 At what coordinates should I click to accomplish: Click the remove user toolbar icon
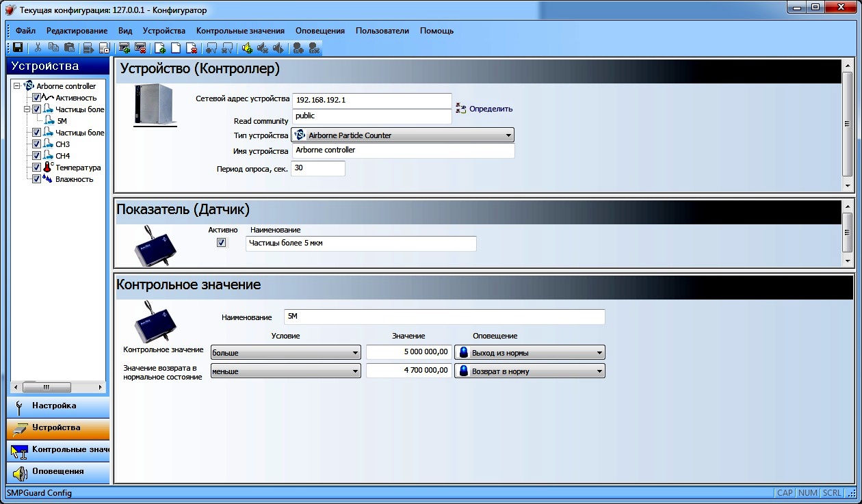coord(314,48)
